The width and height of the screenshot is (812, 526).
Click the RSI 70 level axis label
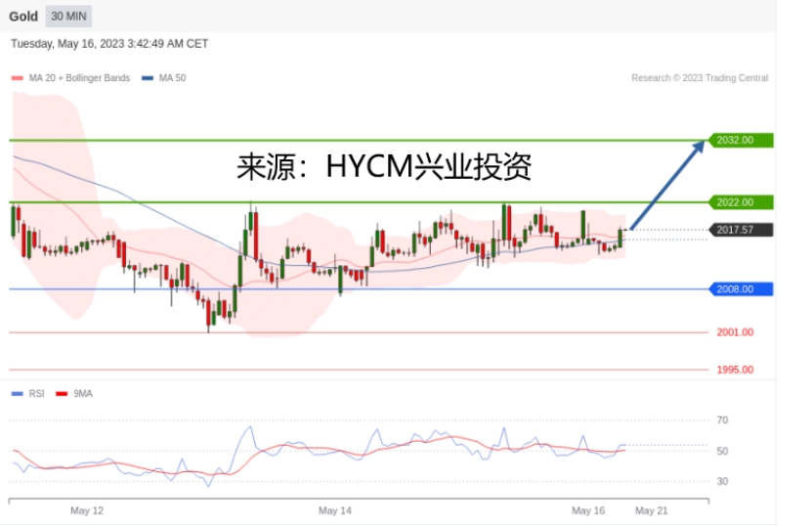tap(722, 420)
